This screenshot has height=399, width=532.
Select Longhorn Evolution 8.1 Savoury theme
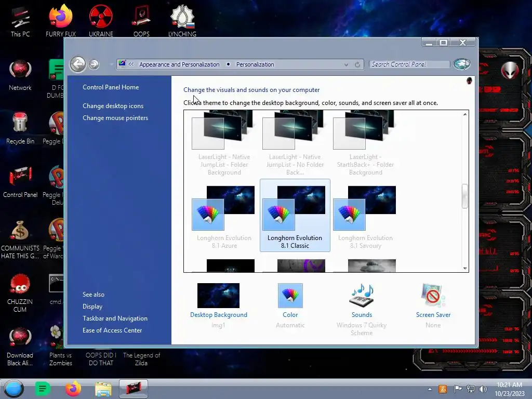[365, 216]
